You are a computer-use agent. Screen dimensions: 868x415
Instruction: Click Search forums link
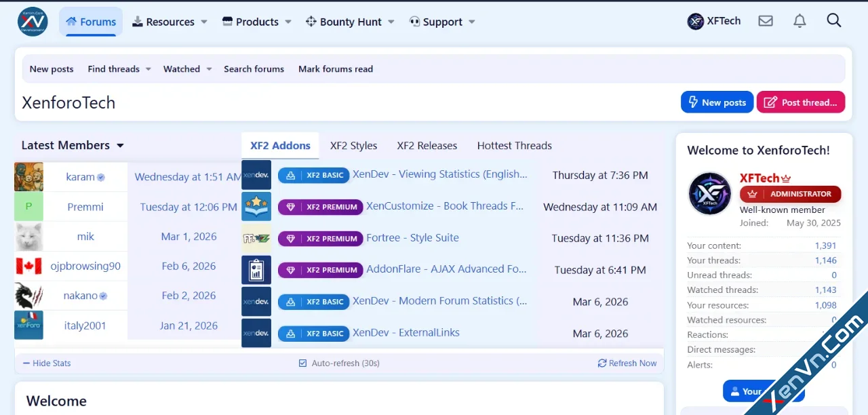(x=254, y=69)
